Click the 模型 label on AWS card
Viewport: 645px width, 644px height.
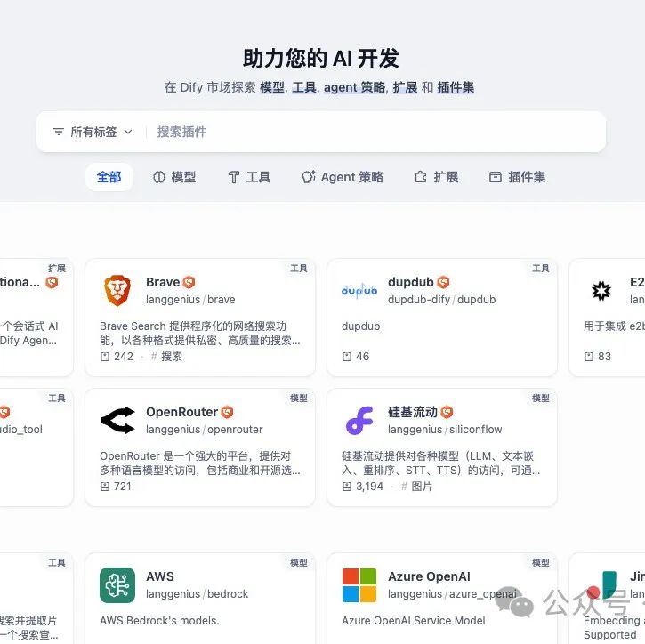(x=299, y=563)
